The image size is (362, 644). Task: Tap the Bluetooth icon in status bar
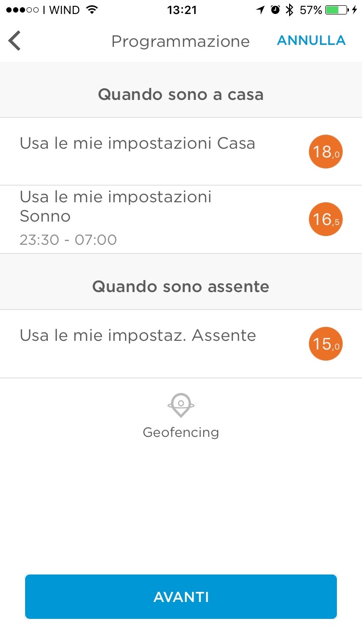(x=289, y=10)
